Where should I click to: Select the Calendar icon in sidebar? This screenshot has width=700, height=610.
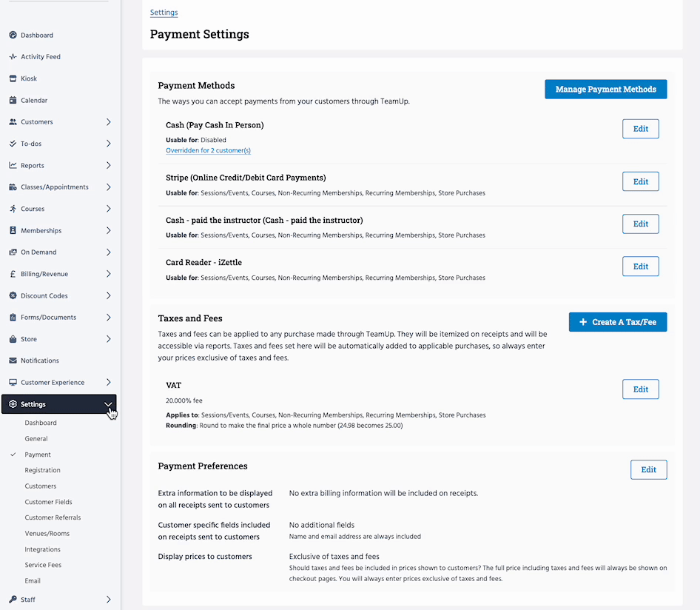click(13, 100)
